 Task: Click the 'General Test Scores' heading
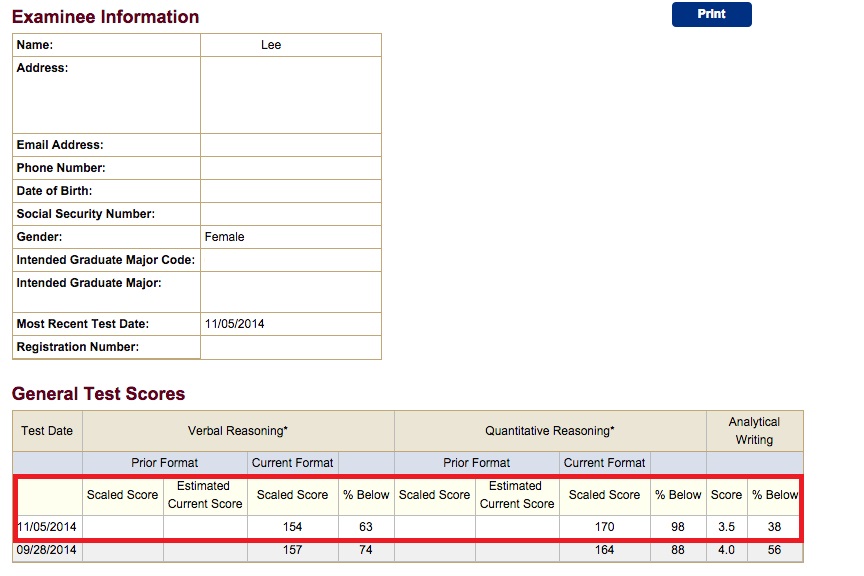pos(99,394)
